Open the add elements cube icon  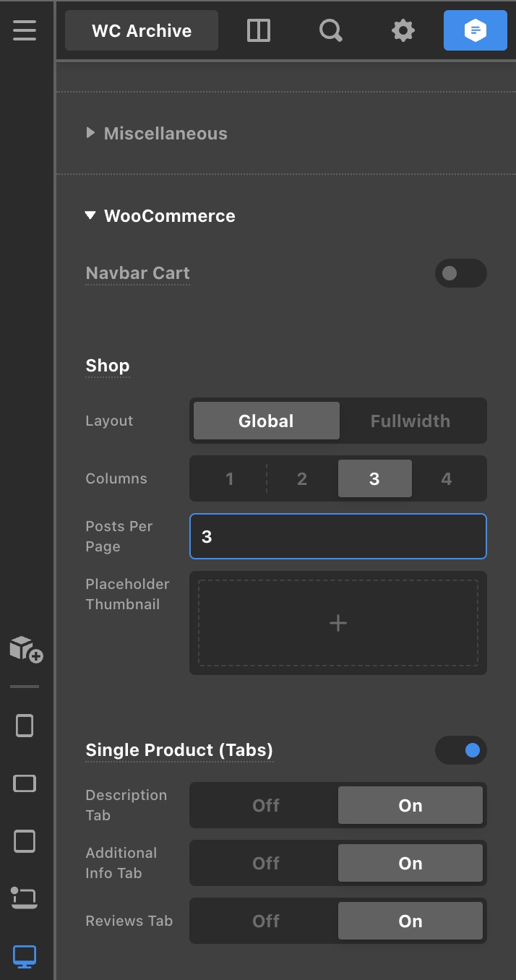tap(26, 649)
